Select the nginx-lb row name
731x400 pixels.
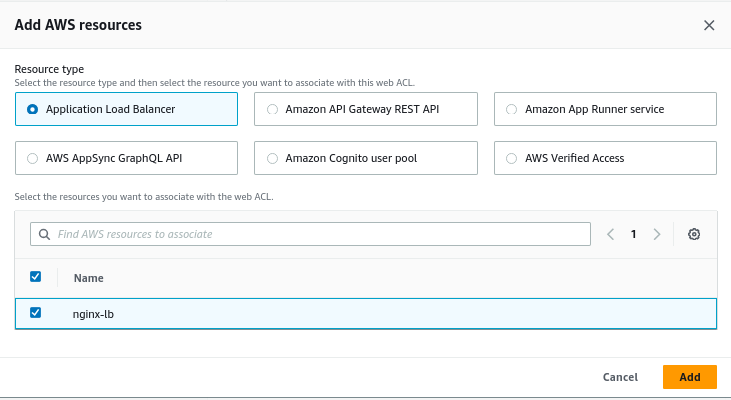coord(94,314)
